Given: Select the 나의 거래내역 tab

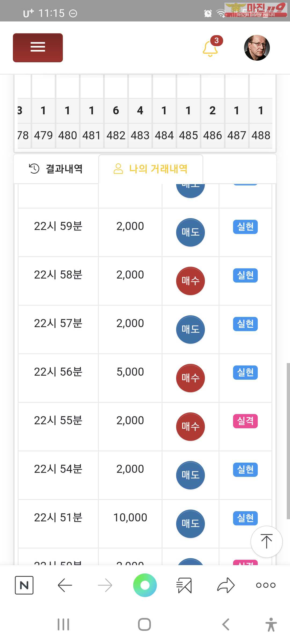Looking at the screenshot, I should click(151, 169).
